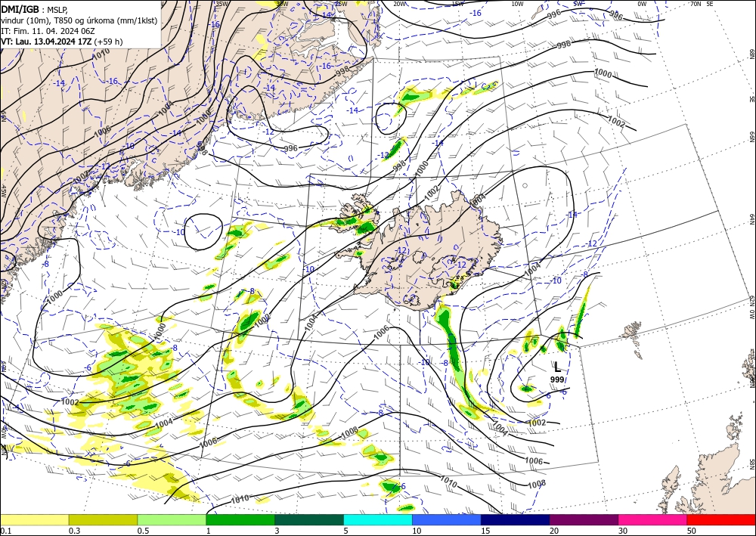
Task: Click the '50' legend scale value
Action: pos(692,531)
